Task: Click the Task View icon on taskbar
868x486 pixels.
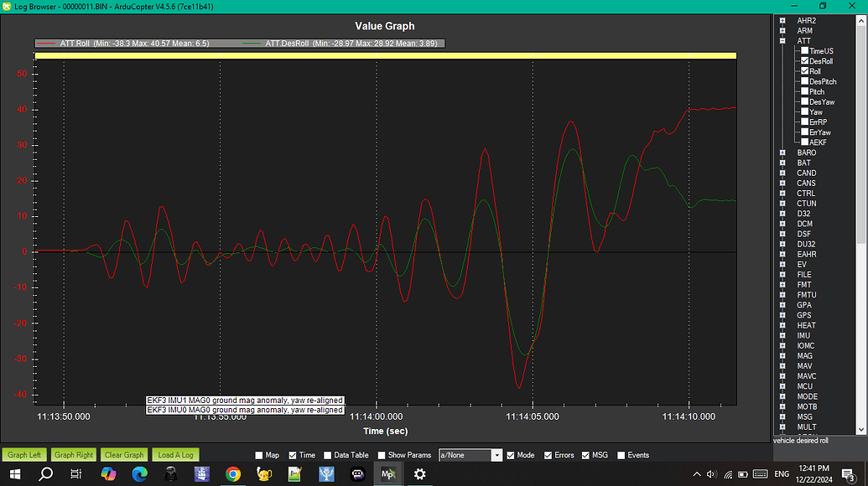Action: pos(75,473)
